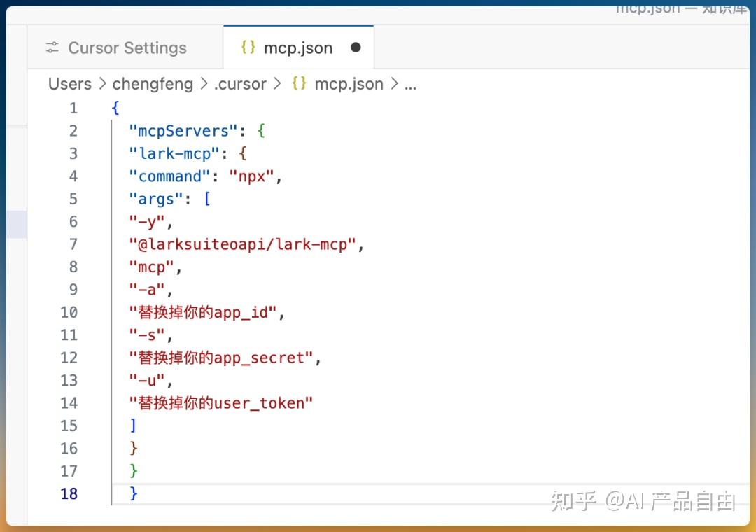Click the settings sliders icon on Cursor Settings tab
Viewport: 756px width, 532px height.
tap(52, 48)
